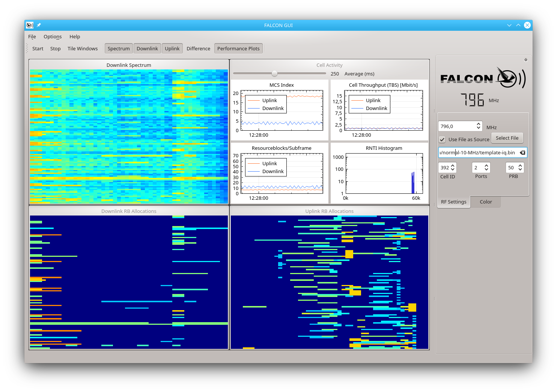Clear the file path field using the clear icon

pos(522,152)
